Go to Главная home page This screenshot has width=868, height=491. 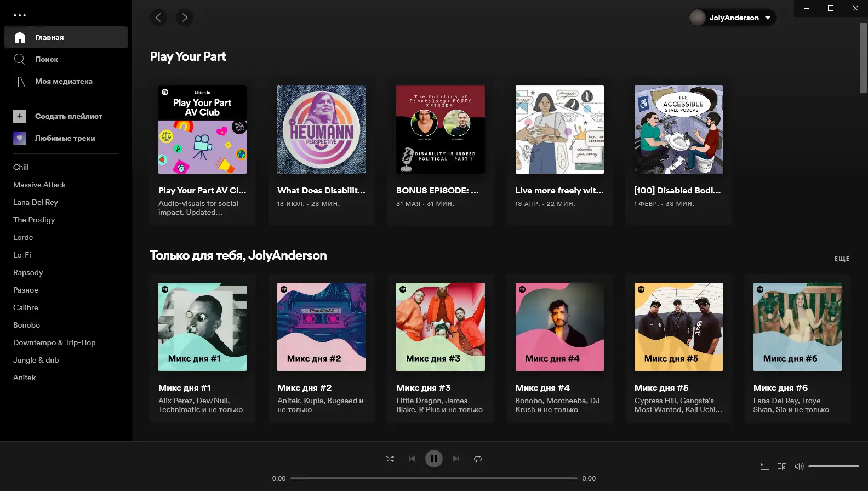pos(66,37)
